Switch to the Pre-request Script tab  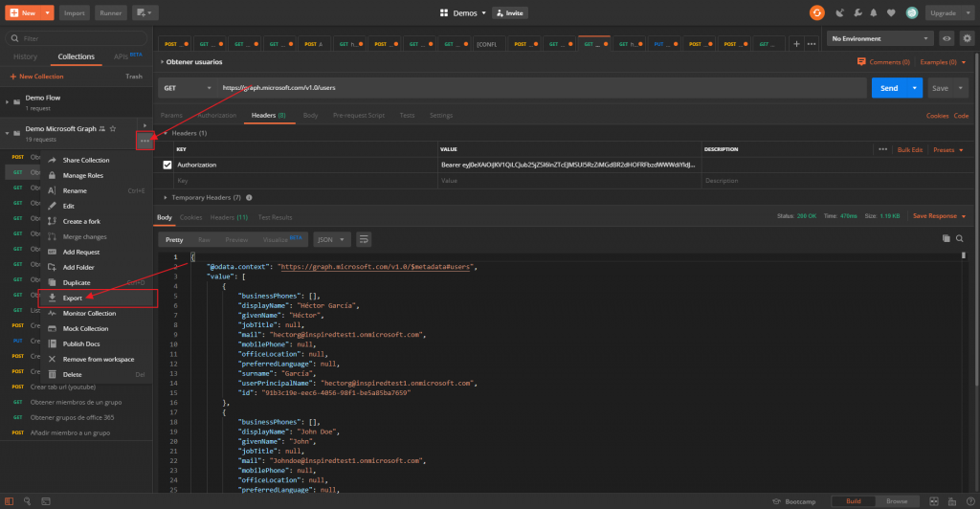(x=358, y=115)
